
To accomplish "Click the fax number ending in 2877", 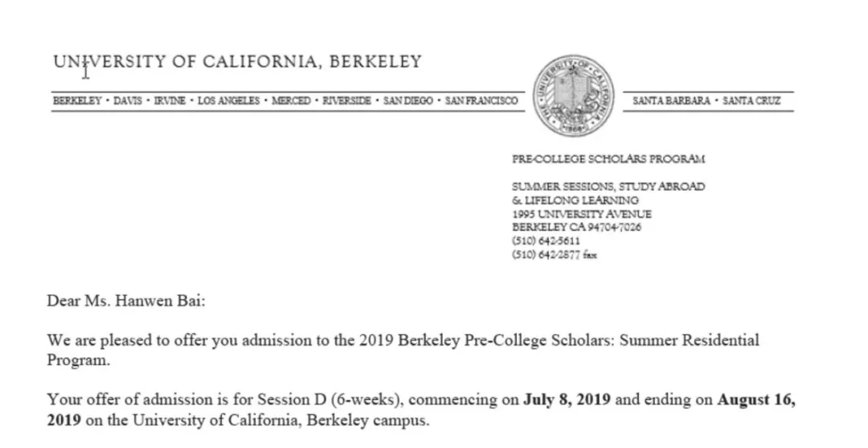I will 554,255.
